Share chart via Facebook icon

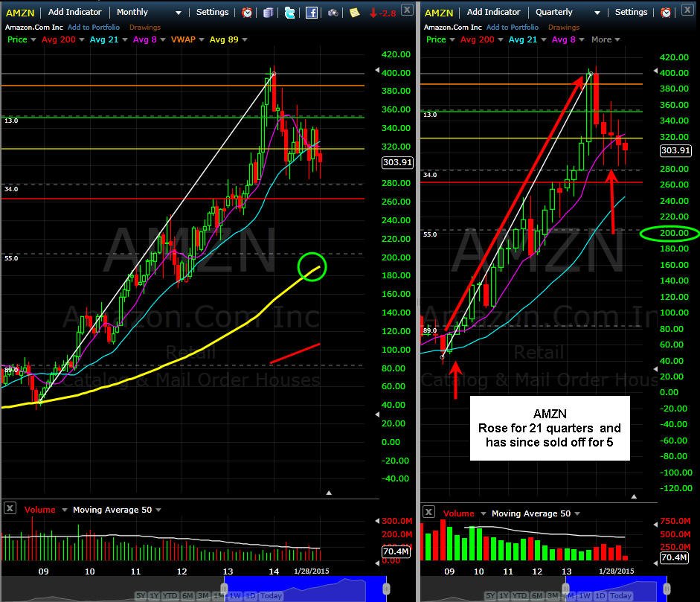[312, 13]
